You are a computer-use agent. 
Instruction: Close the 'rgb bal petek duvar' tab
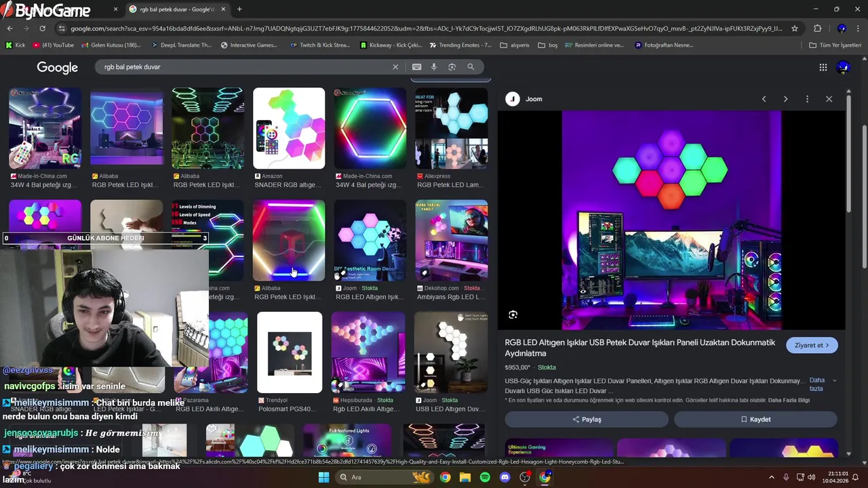(223, 9)
